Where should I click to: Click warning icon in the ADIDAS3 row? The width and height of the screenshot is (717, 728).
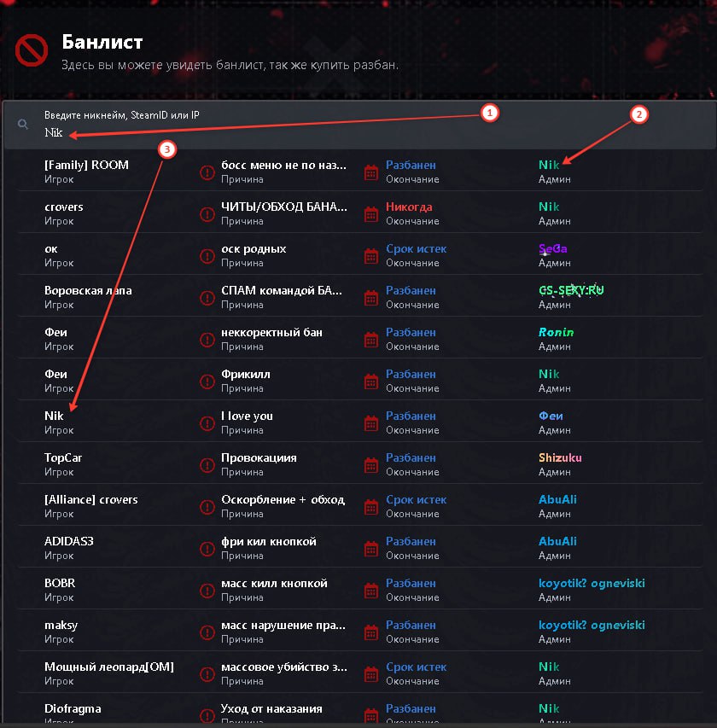tap(207, 549)
